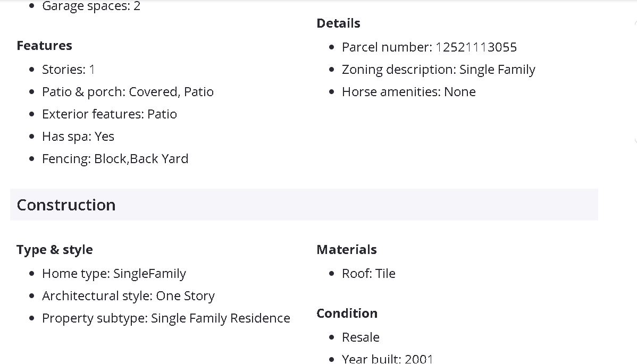Click the Condition subheading

pos(347,314)
